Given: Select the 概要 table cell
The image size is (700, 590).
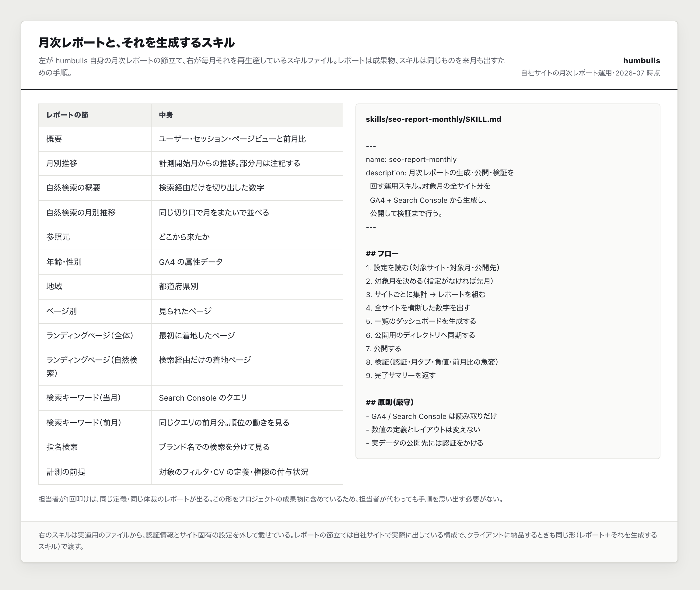Looking at the screenshot, I should click(x=95, y=139).
